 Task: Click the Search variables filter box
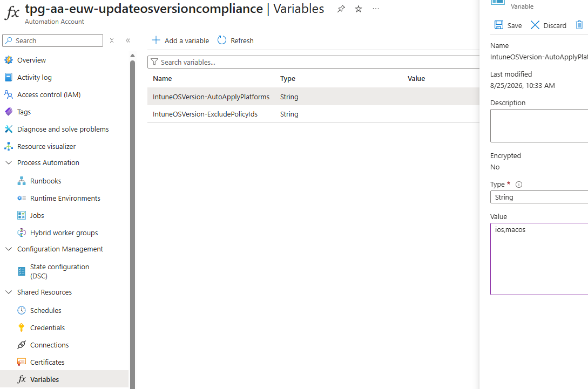[x=313, y=62]
